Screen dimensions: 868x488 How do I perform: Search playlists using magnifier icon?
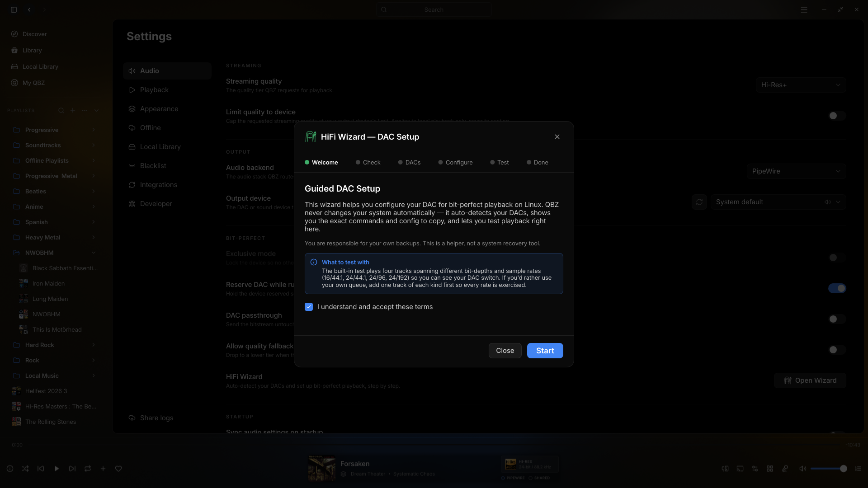tap(61, 110)
